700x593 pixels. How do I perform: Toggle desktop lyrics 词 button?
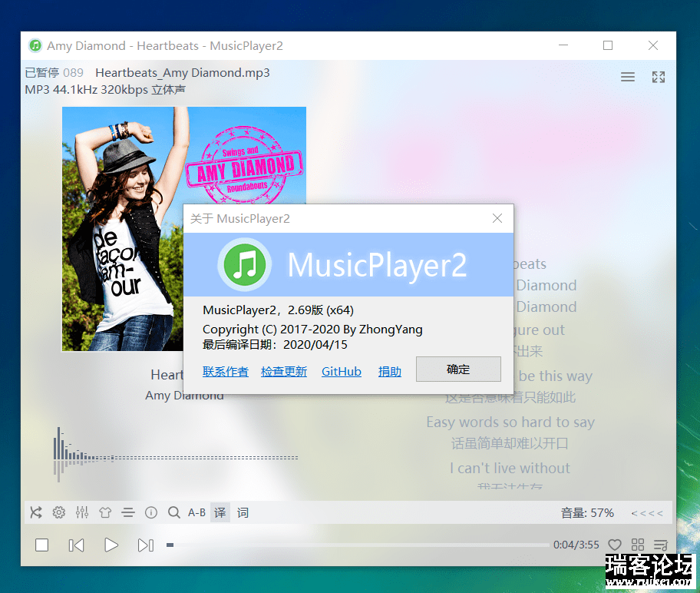tap(243, 512)
